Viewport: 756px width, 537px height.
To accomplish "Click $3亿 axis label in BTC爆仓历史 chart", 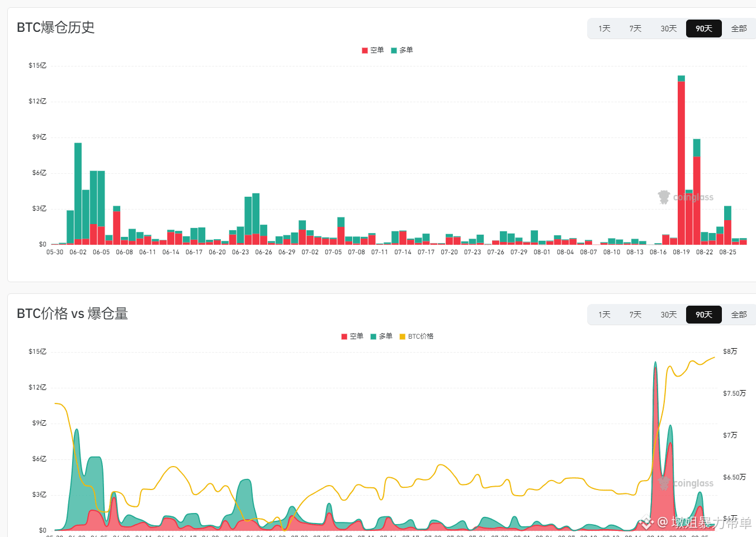I will pos(39,208).
